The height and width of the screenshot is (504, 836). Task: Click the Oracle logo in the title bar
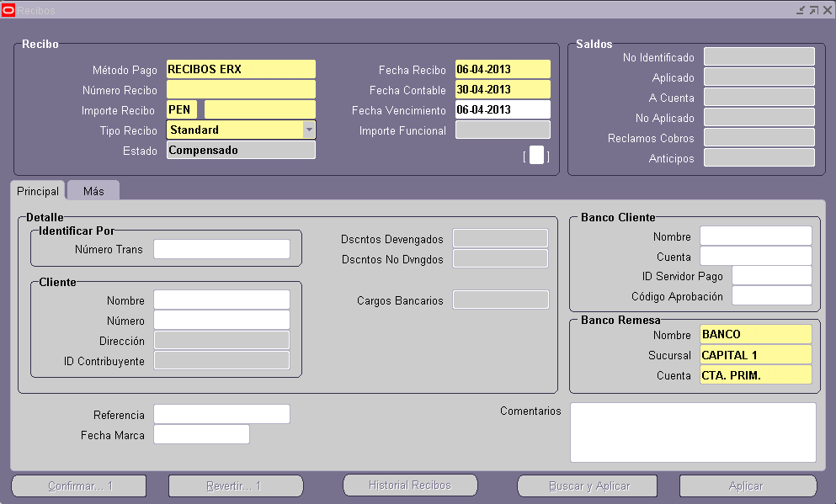9,9
